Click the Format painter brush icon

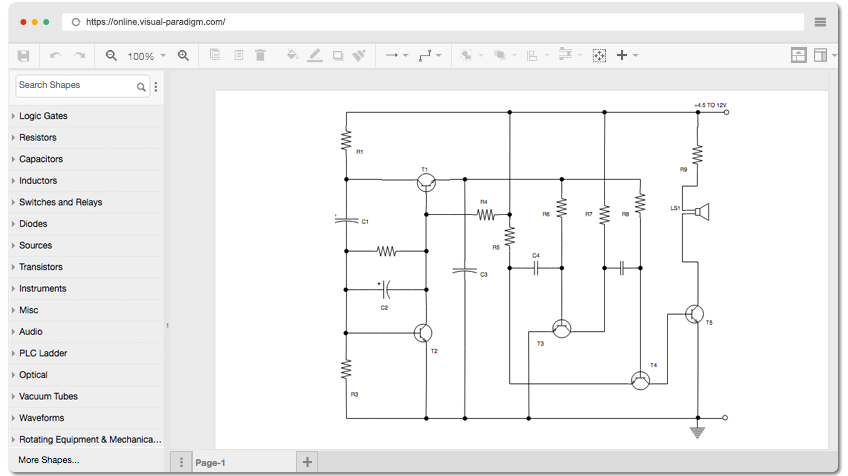tap(359, 55)
